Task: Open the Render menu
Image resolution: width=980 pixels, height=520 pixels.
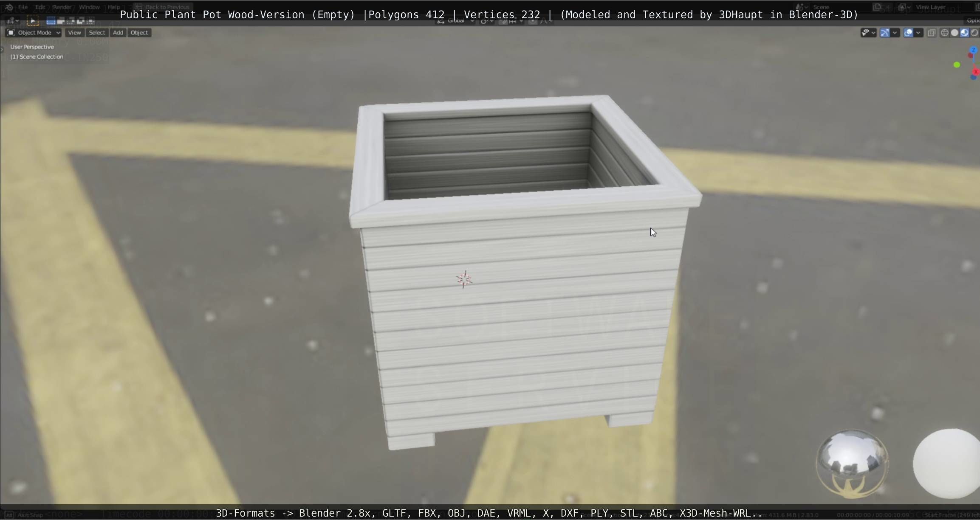Action: (x=62, y=7)
